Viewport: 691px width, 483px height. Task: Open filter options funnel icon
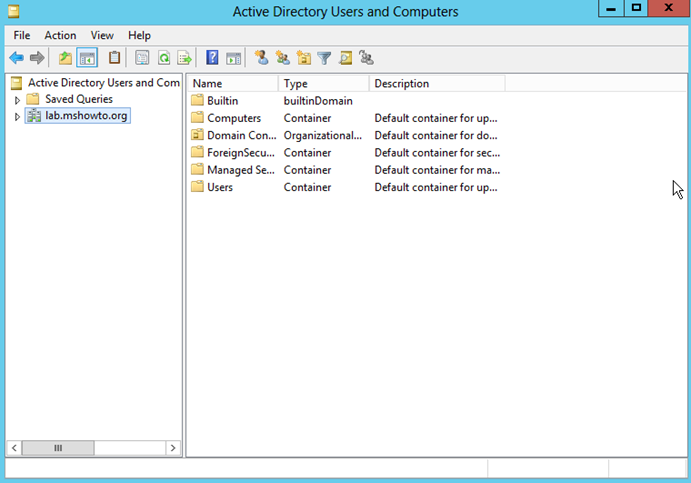tap(324, 58)
